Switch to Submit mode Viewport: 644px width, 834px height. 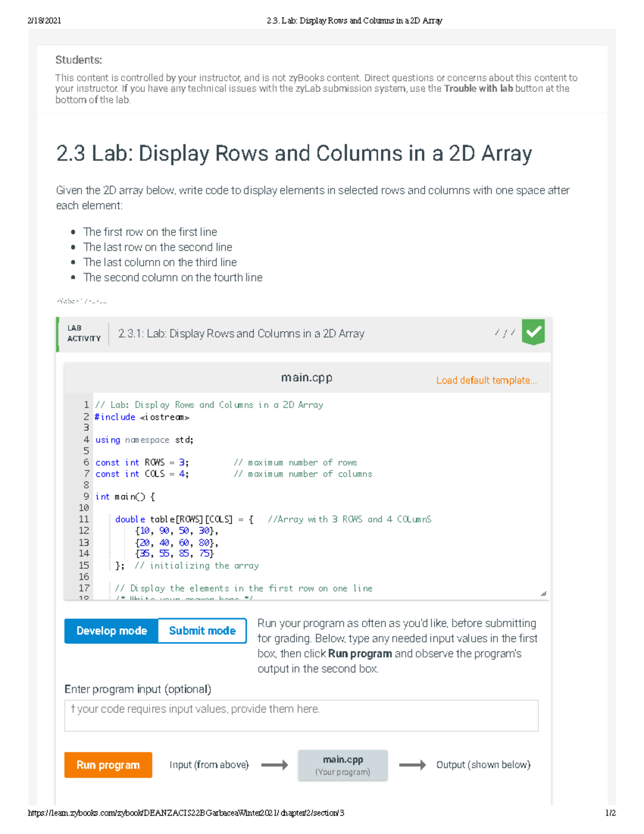click(x=202, y=630)
